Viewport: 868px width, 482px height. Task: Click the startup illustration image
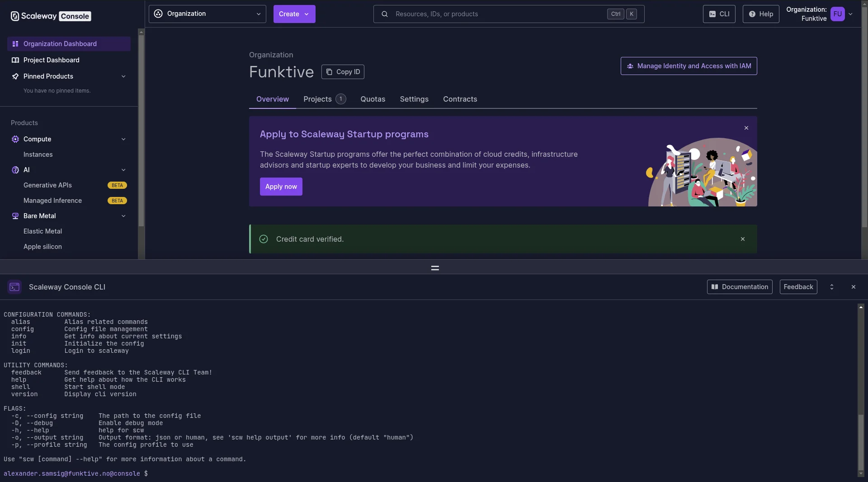pyautogui.click(x=702, y=172)
